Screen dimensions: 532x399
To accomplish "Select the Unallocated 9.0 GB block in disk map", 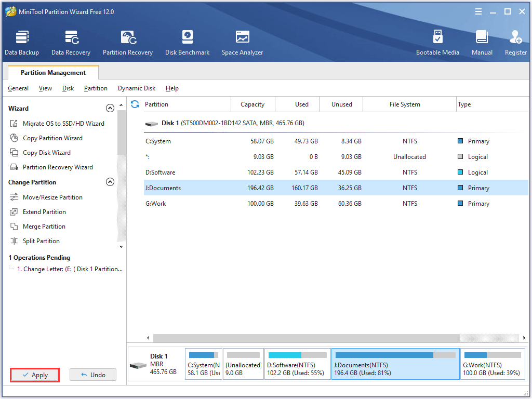I will (244, 364).
